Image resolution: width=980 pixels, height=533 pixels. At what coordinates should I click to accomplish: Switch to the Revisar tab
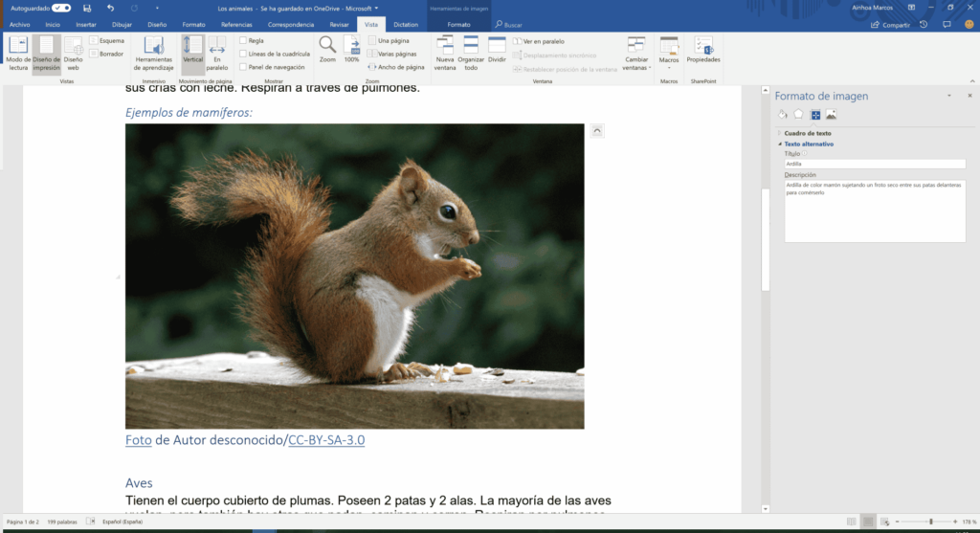click(x=339, y=24)
